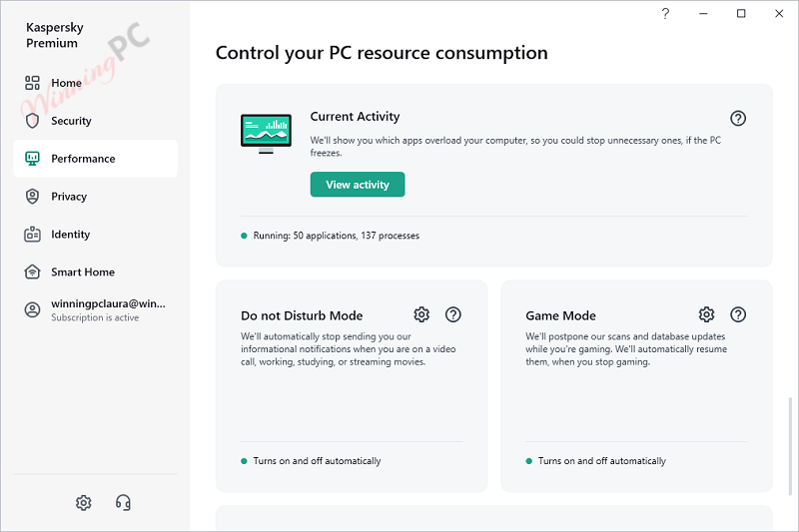
Task: Navigate to the Identity tab
Action: click(95, 235)
